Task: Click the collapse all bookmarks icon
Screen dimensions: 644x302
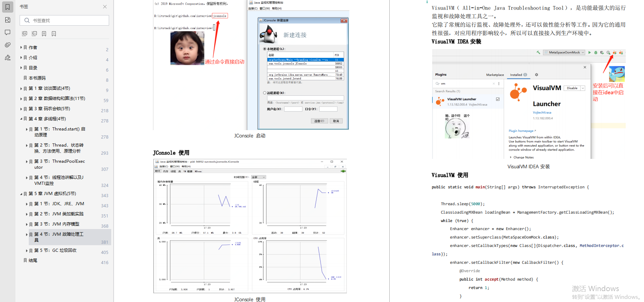Action: pos(34,34)
